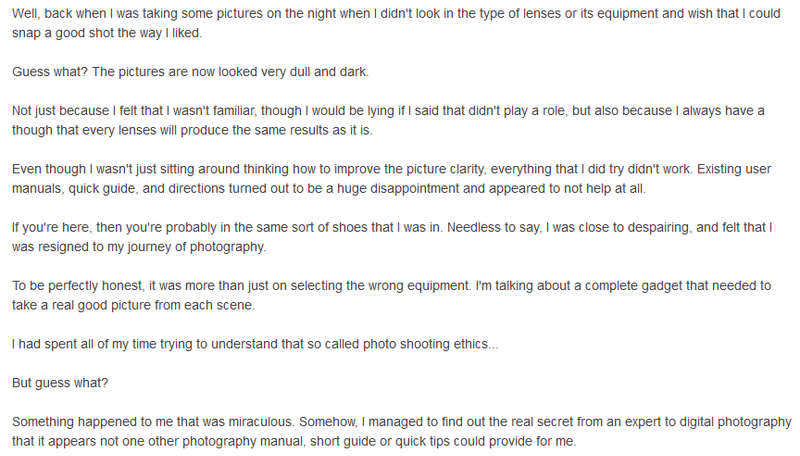Viewport: 800px width, 456px height.
Task: Click the phrase 'every lenses will produce'
Action: click(155, 130)
